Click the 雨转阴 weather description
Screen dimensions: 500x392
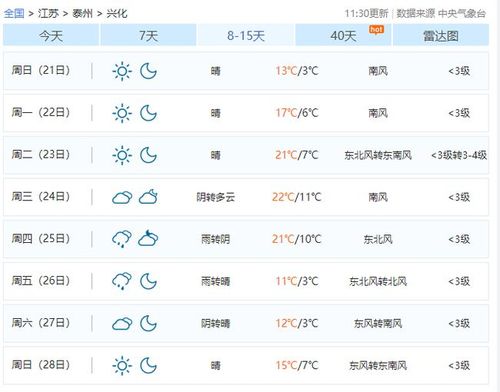coord(216,239)
